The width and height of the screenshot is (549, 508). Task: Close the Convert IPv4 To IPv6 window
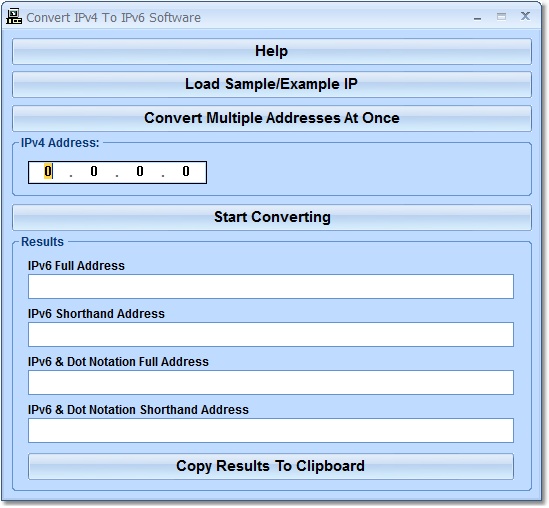[525, 16]
